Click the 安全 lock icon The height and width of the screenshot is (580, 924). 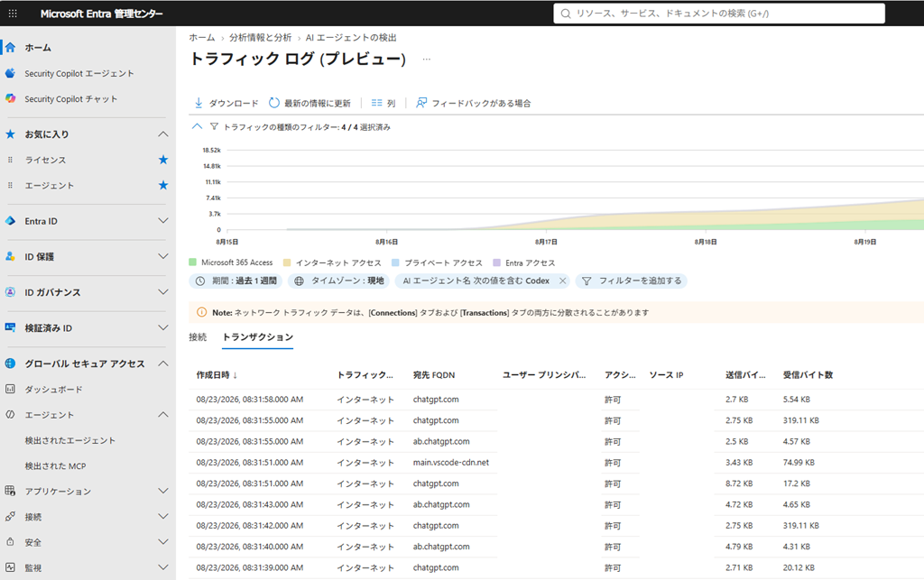10,542
